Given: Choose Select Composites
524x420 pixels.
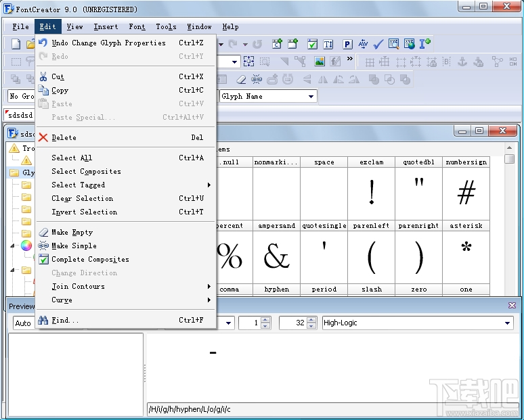Looking at the screenshot, I should pyautogui.click(x=126, y=171).
